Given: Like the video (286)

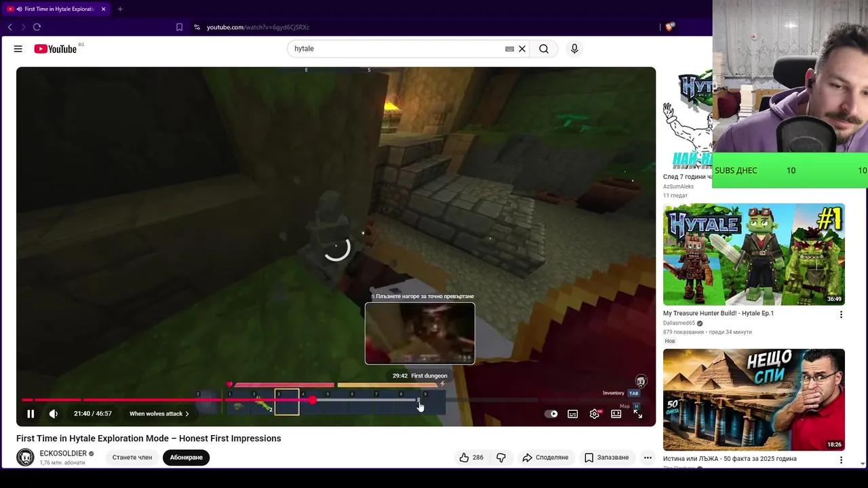Looking at the screenshot, I should click(471, 457).
